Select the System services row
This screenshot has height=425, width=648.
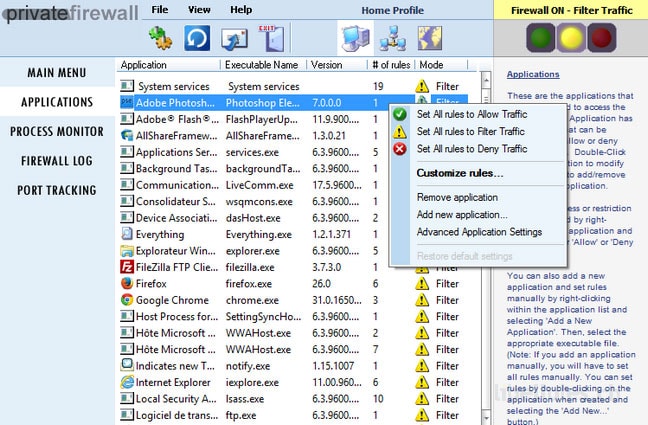294,86
